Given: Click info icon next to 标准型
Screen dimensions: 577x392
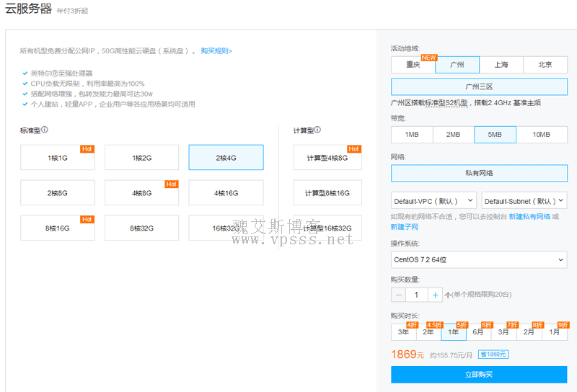Looking at the screenshot, I should click(45, 130).
